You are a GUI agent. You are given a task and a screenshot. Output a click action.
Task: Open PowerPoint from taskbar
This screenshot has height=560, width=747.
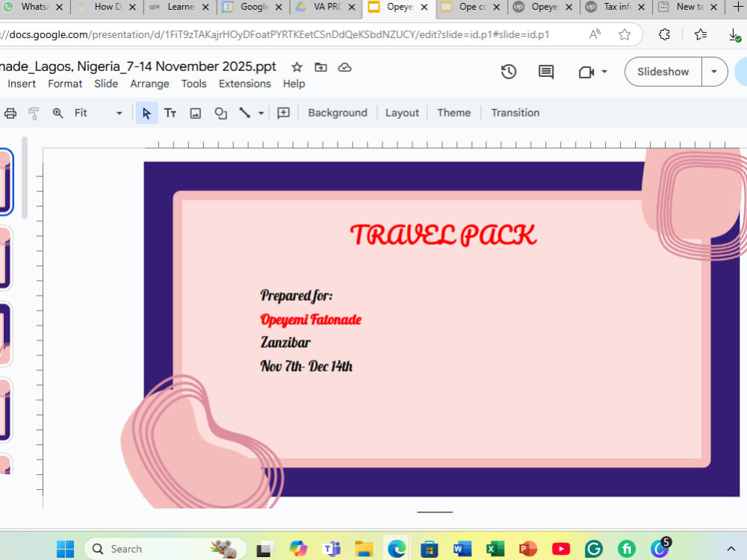pyautogui.click(x=528, y=549)
